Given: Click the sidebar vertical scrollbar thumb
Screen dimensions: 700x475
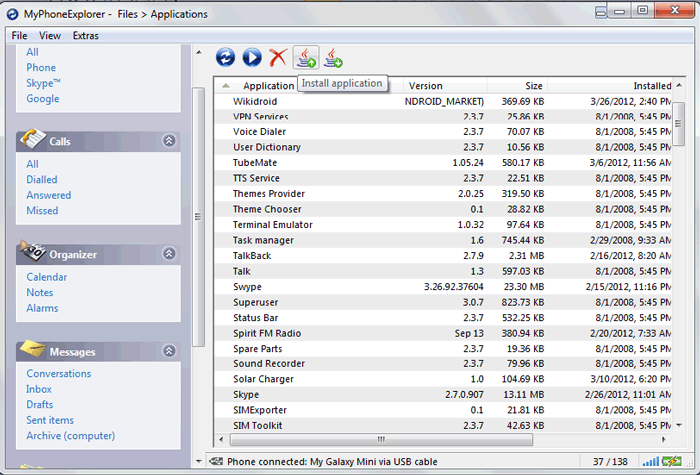Looking at the screenshot, I should [198, 217].
